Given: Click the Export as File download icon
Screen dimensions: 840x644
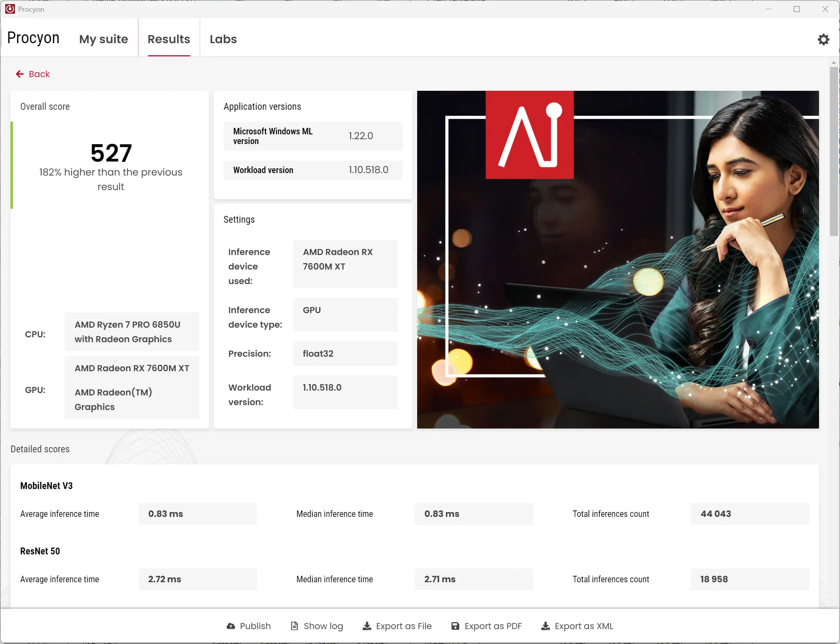Looking at the screenshot, I should tap(367, 626).
